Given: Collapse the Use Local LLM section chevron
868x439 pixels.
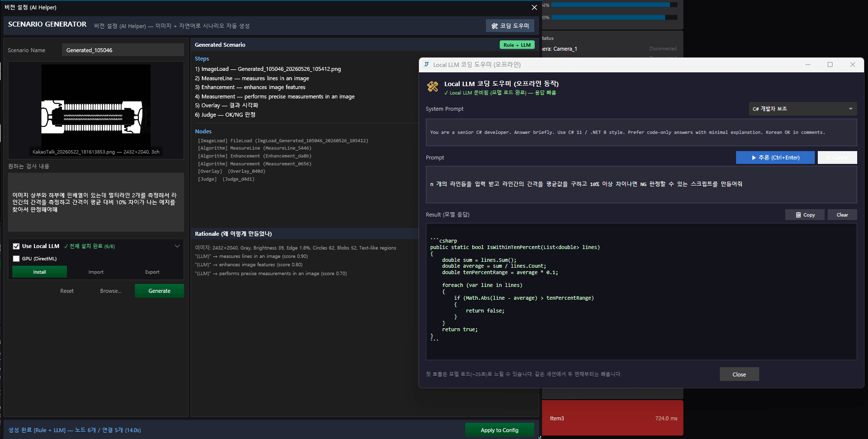Looking at the screenshot, I should [x=177, y=246].
